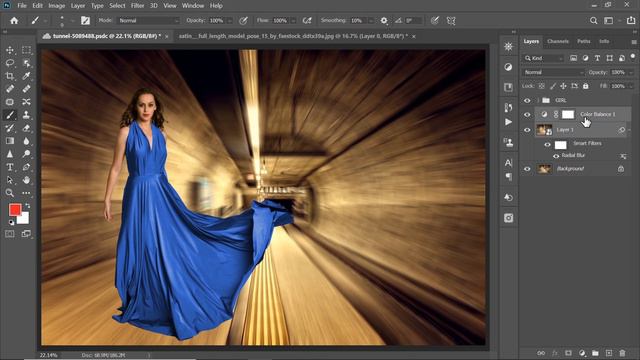Open smoothing options gear icon
Image resolution: width=640 pixels, height=360 pixels.
pyautogui.click(x=384, y=20)
